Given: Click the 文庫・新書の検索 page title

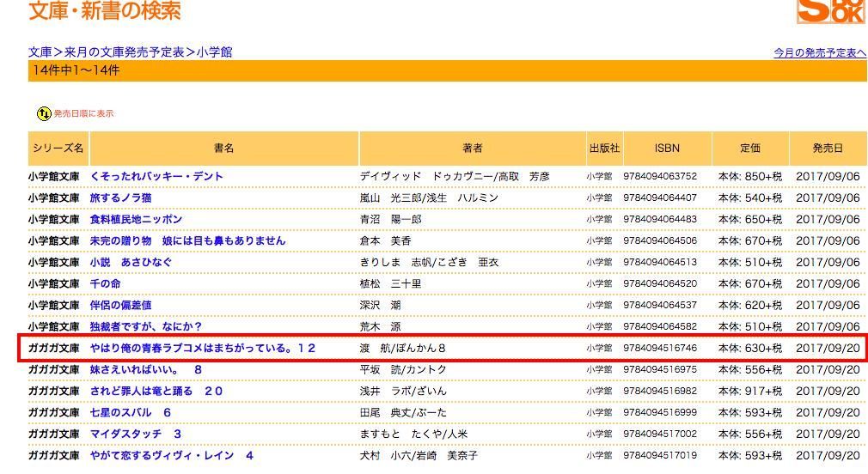Looking at the screenshot, I should tap(105, 11).
